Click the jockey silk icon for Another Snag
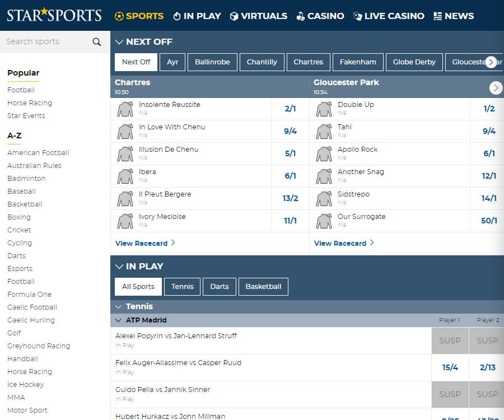Image resolution: width=504 pixels, height=420 pixels. point(324,176)
